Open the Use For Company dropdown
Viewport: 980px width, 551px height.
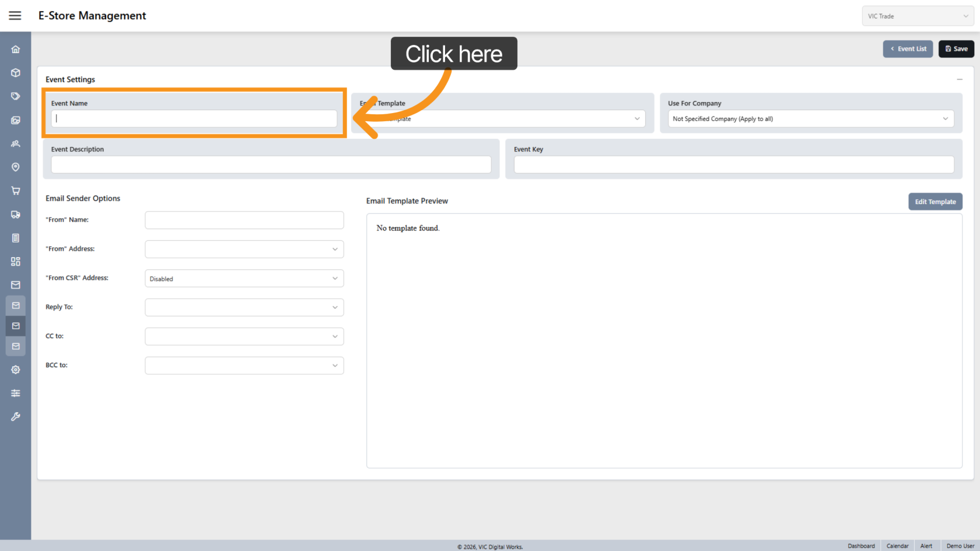[x=811, y=119]
